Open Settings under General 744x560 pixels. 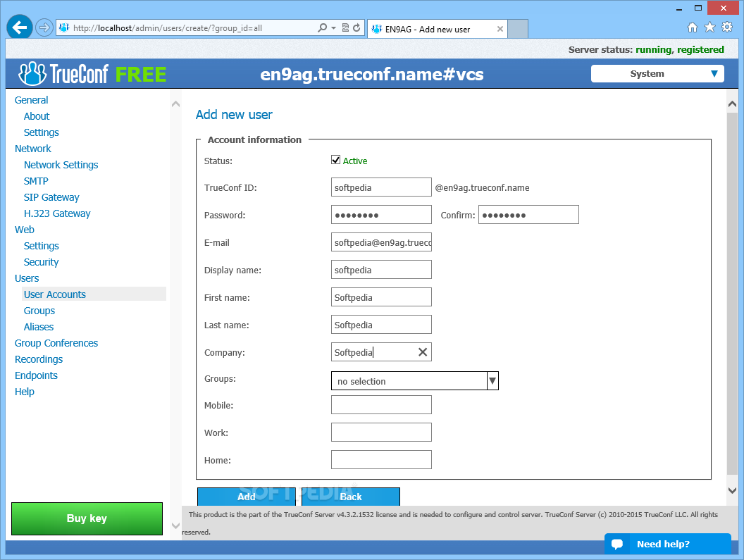pyautogui.click(x=42, y=132)
